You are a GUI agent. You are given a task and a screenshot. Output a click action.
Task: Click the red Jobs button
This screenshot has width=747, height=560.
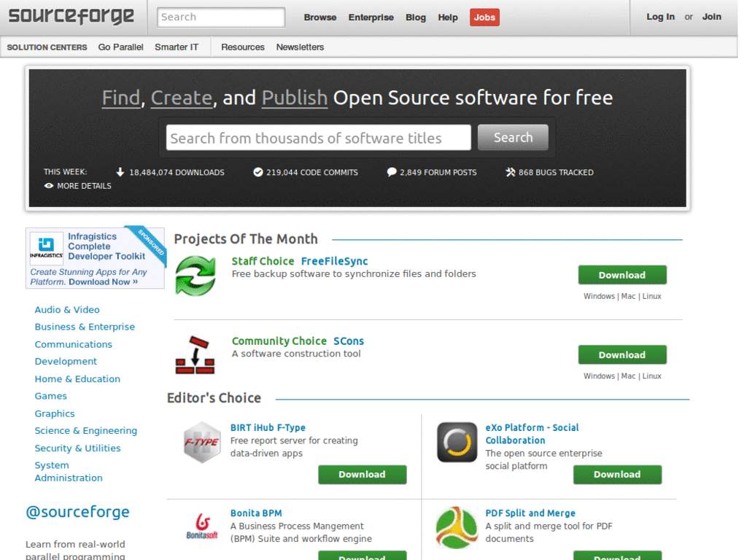(484, 17)
